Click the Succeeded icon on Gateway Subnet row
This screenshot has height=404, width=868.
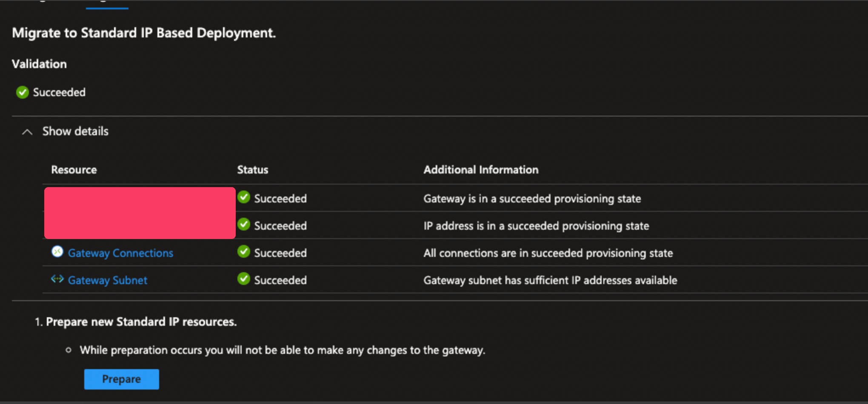tap(243, 279)
